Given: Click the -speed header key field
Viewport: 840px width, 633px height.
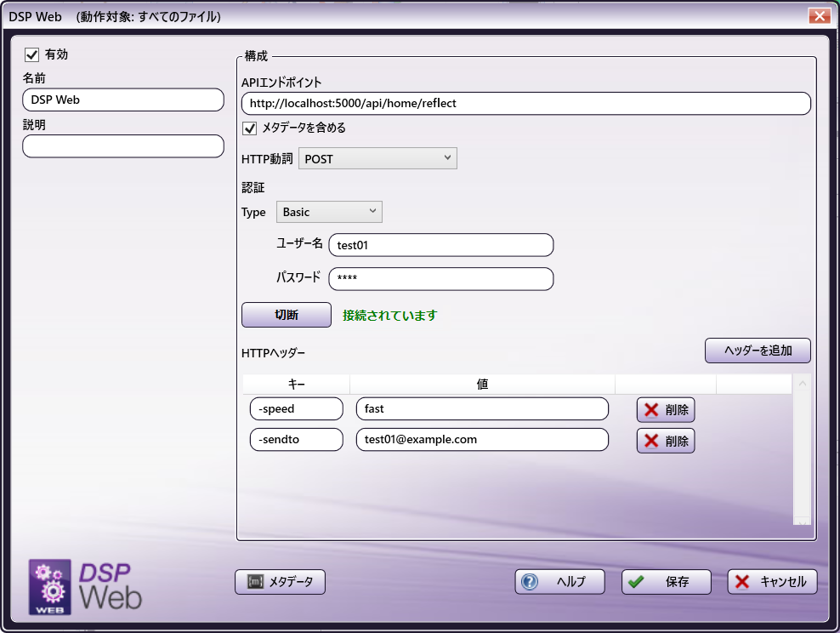Looking at the screenshot, I should (296, 409).
